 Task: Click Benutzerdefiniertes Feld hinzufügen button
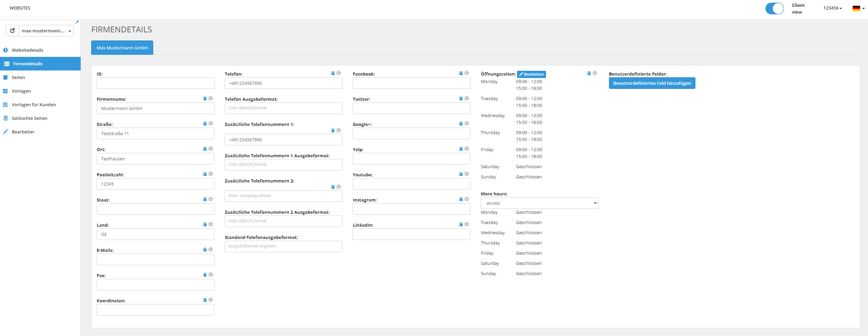click(x=652, y=83)
